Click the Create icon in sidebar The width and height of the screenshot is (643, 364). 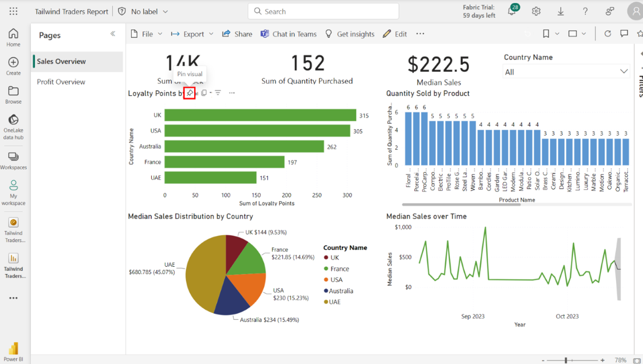[x=13, y=66]
